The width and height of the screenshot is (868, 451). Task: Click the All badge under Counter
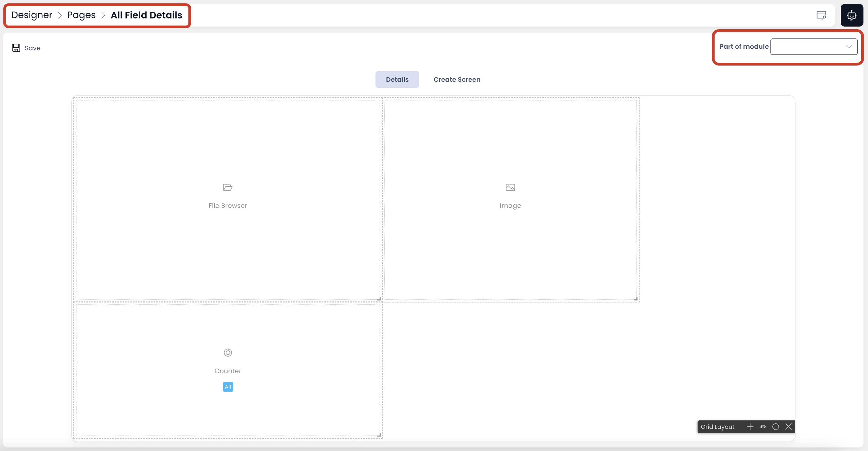pyautogui.click(x=228, y=387)
